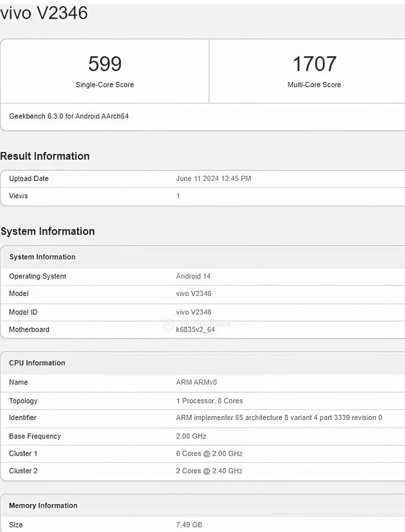Click the 'vivo V2346' page title

coord(44,13)
